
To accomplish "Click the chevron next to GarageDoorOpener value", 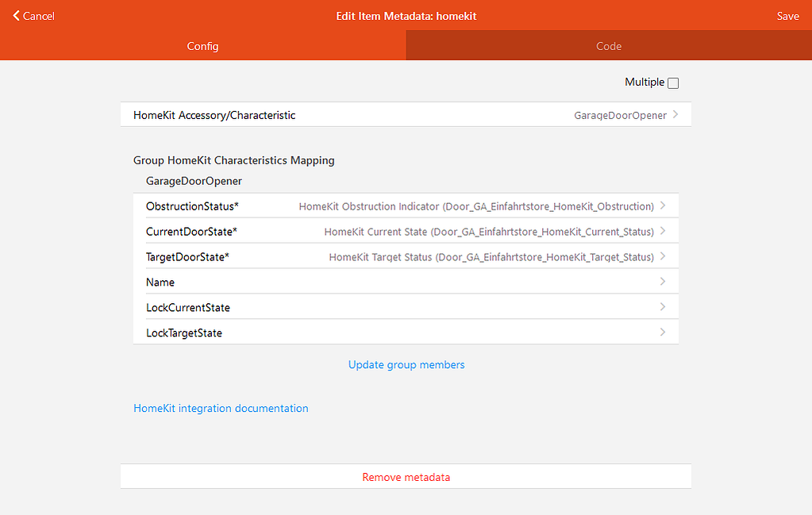I will pos(675,114).
